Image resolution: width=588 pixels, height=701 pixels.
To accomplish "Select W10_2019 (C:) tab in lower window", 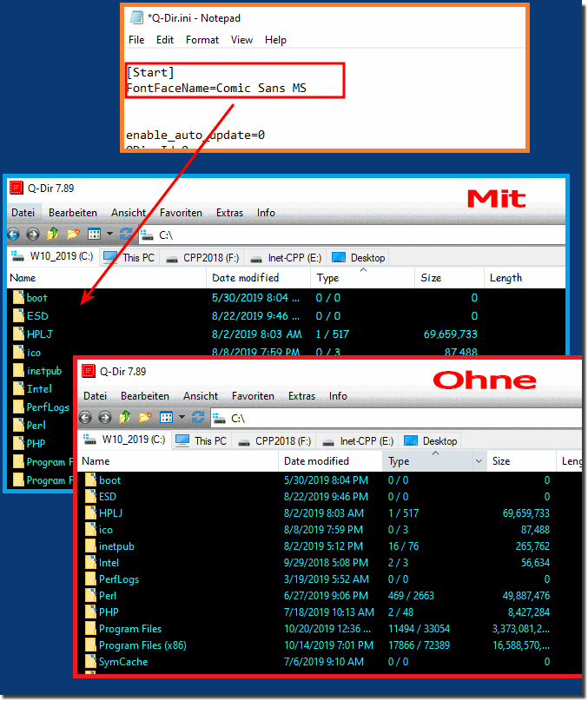I will 125,440.
